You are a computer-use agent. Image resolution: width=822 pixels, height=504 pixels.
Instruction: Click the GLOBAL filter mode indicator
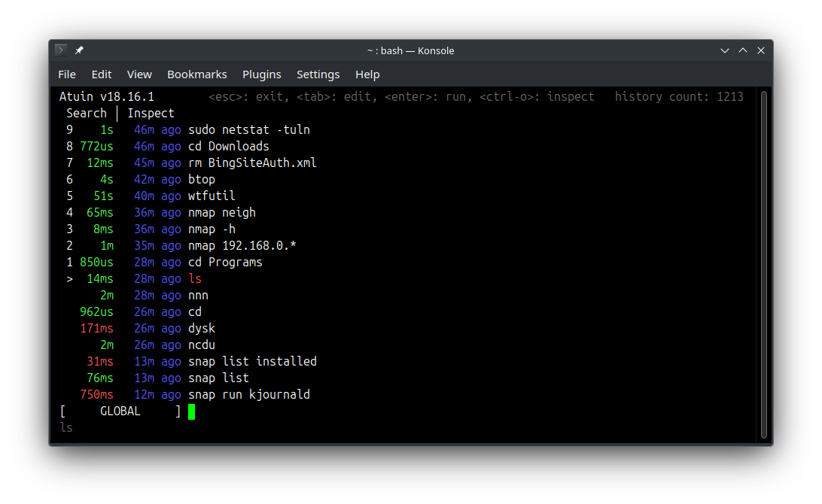click(120, 411)
